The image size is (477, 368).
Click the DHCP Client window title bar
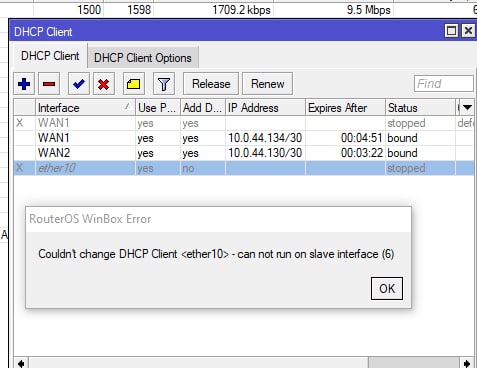(227, 31)
